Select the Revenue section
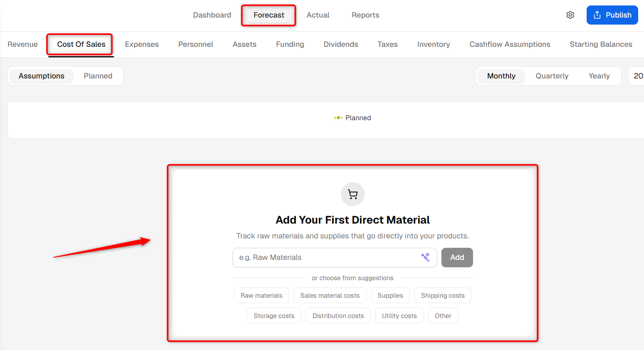Viewport: 644px width, 350px height. pyautogui.click(x=23, y=44)
